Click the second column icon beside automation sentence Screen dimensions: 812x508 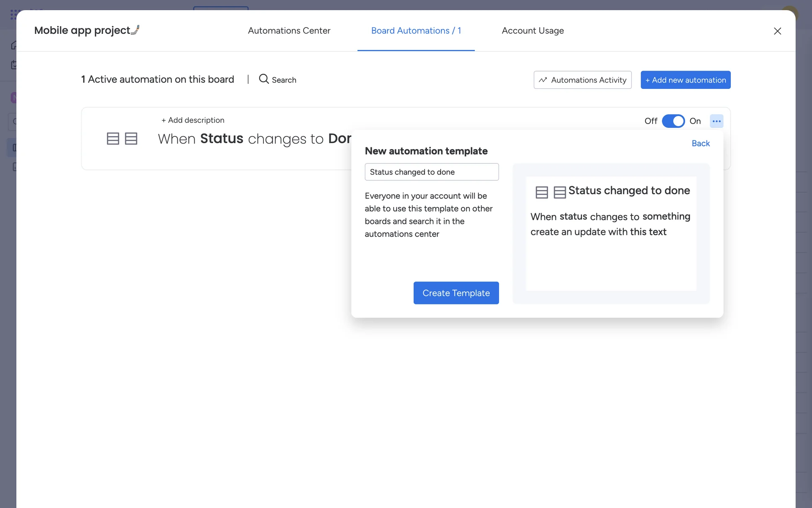coord(131,138)
